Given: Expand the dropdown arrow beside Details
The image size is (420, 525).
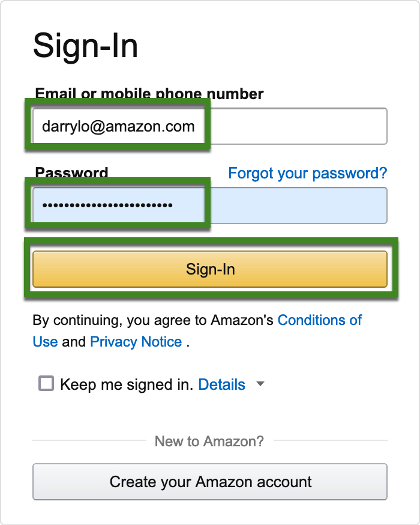Looking at the screenshot, I should [x=260, y=384].
